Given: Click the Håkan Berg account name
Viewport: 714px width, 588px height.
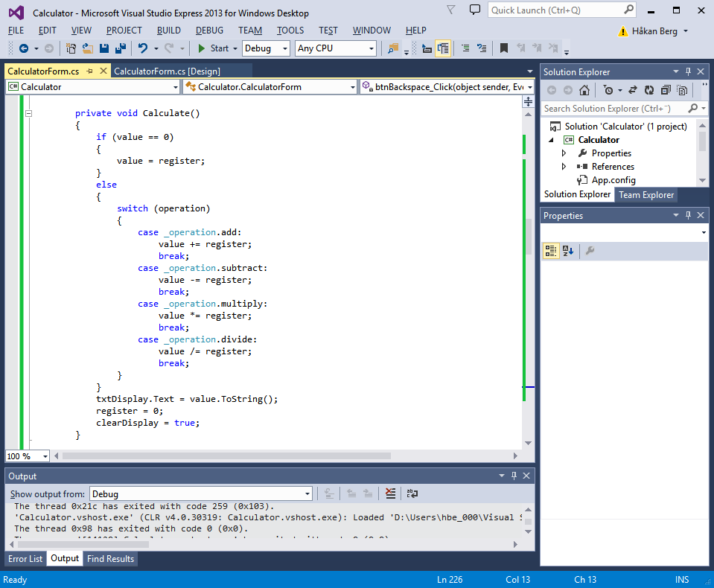Looking at the screenshot, I should click(654, 31).
